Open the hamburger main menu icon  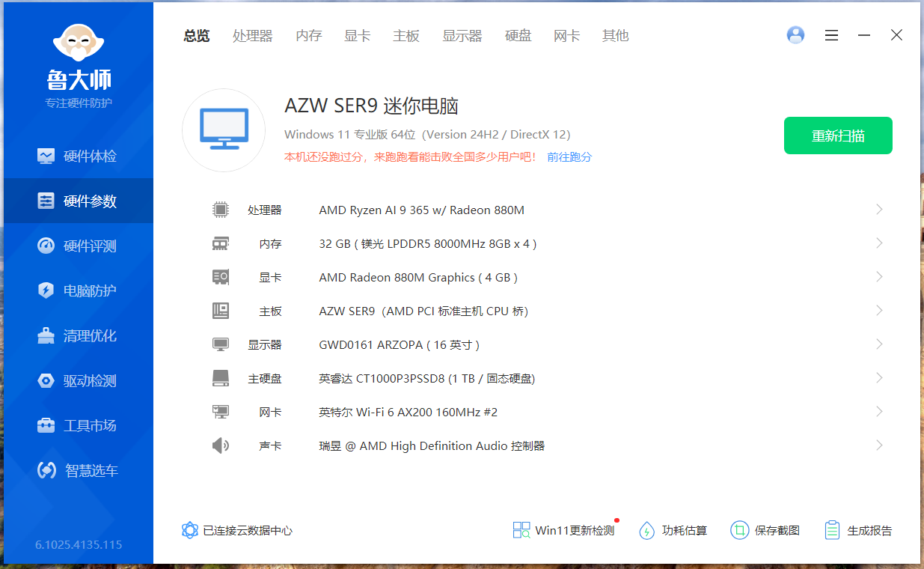[831, 35]
